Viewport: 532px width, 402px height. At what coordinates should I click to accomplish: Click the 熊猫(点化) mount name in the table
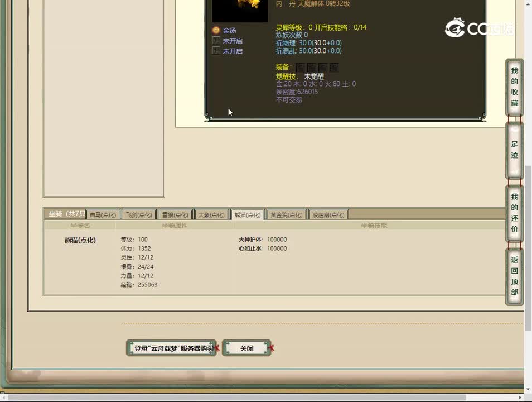[x=80, y=240]
